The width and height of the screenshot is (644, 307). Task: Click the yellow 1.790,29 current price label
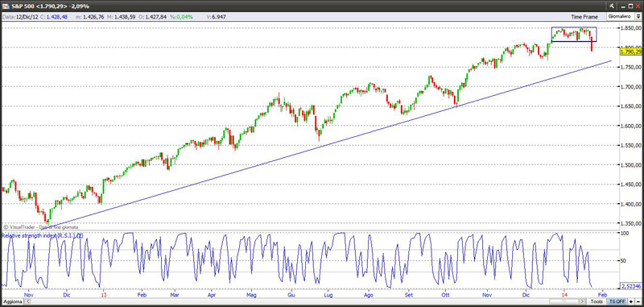point(631,52)
